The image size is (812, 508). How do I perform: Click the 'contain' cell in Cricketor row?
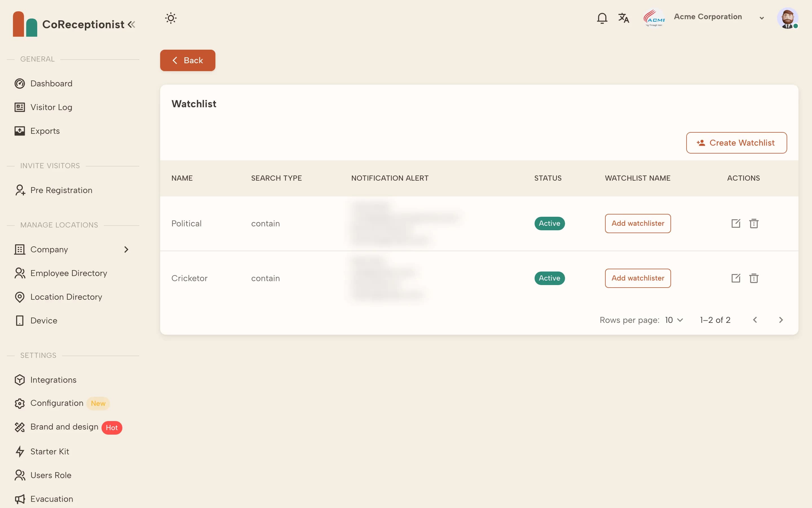(265, 278)
